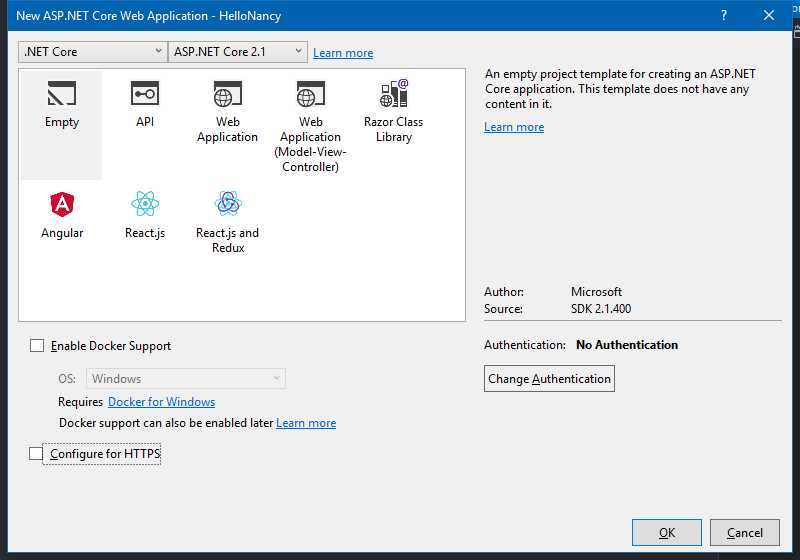Screen dimensions: 800x560
Task: Confirm with the OK button
Action: [667, 532]
